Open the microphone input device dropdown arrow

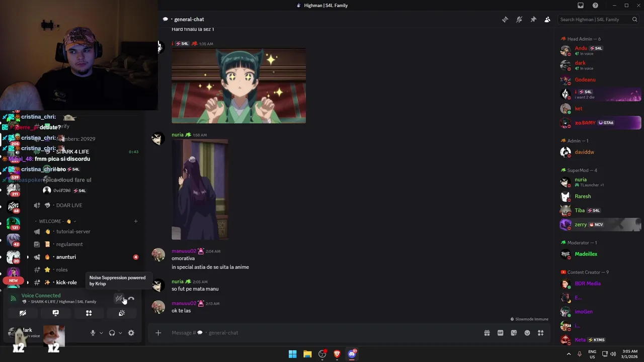point(101,333)
